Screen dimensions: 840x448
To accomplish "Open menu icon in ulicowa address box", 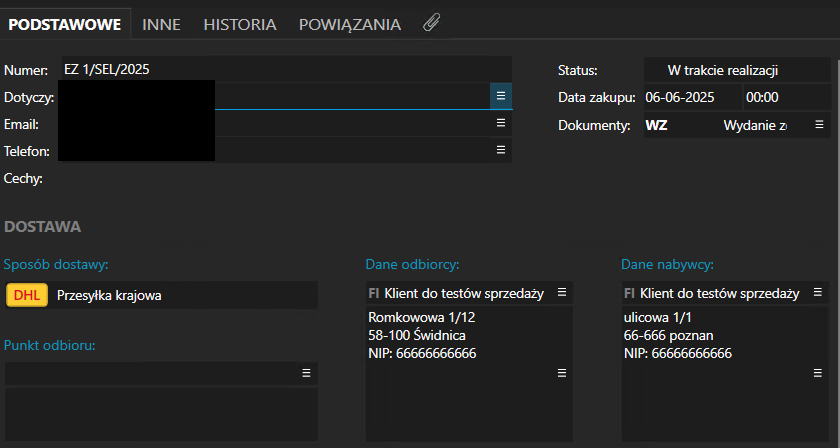I will 818,372.
